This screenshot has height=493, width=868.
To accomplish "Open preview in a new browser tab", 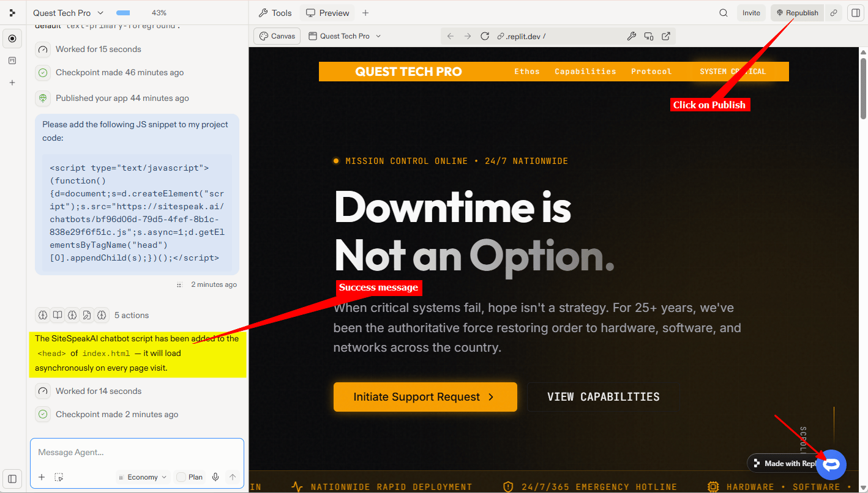I will pos(666,36).
